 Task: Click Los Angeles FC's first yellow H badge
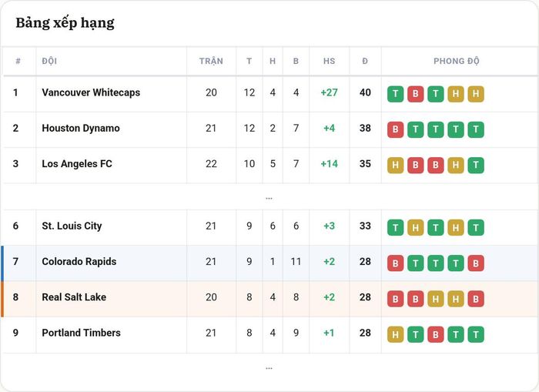tap(395, 166)
